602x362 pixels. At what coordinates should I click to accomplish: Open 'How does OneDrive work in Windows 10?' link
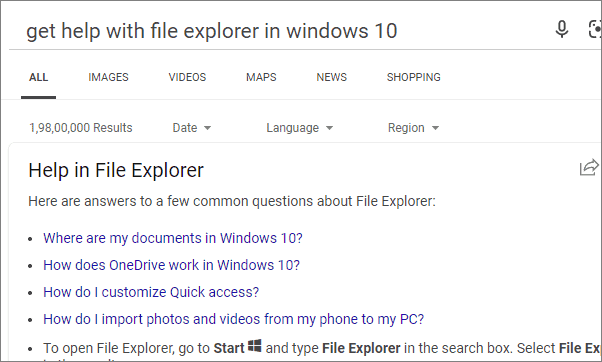click(x=171, y=265)
